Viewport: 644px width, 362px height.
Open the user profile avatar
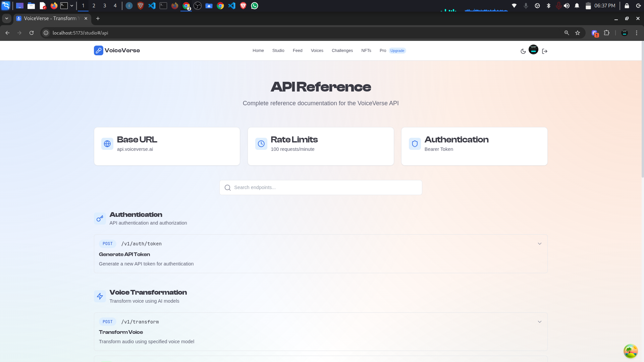click(533, 50)
